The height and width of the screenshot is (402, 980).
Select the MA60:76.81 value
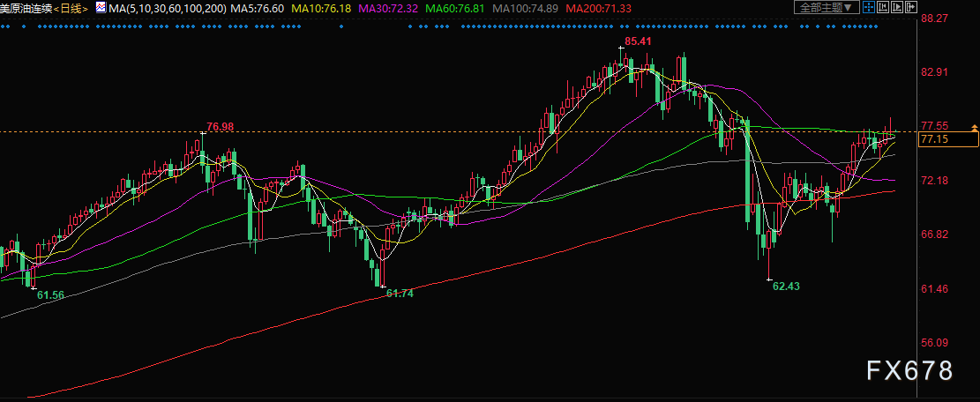tap(455, 8)
